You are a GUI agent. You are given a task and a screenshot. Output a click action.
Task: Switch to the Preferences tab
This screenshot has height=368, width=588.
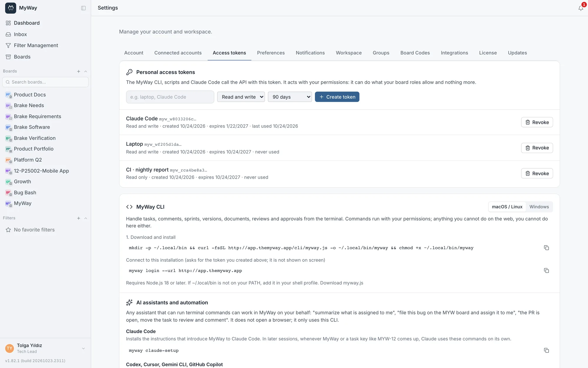tap(271, 53)
